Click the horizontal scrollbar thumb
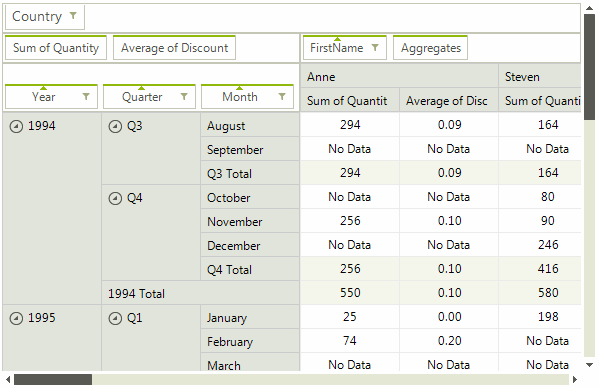Image resolution: width=599 pixels, height=388 pixels. click(53, 380)
